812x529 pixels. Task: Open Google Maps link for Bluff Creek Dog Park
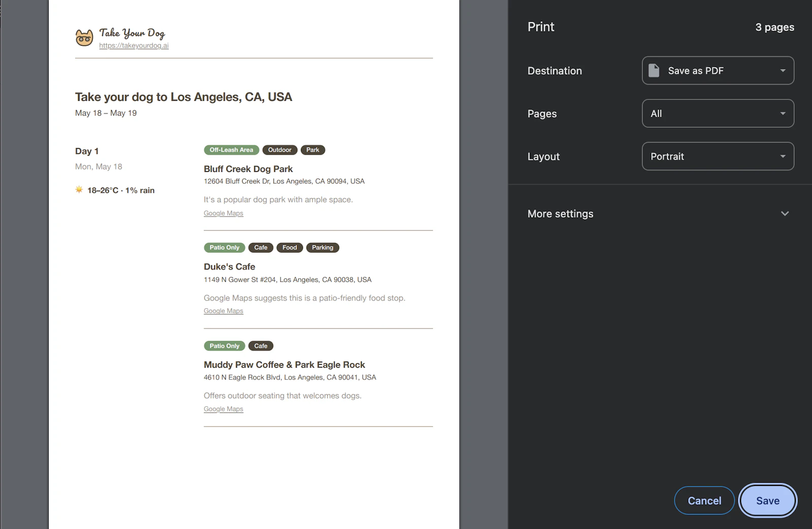coord(223,214)
